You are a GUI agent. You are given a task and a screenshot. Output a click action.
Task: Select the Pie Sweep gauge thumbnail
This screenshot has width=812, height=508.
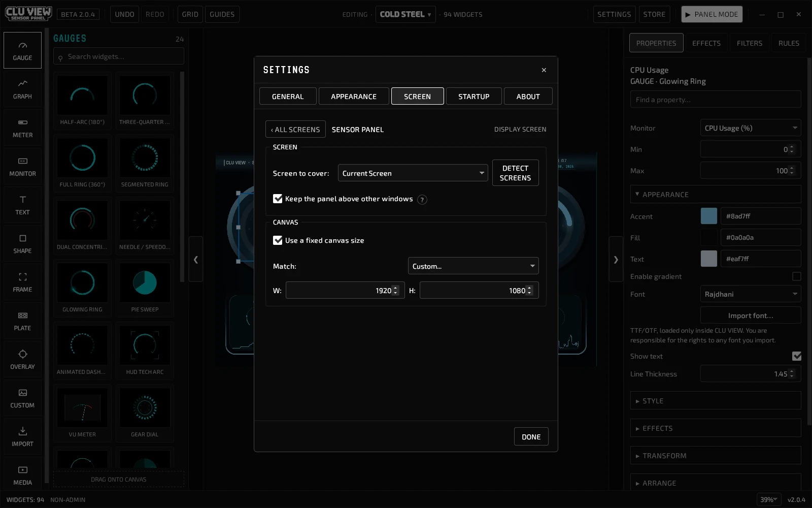click(145, 288)
